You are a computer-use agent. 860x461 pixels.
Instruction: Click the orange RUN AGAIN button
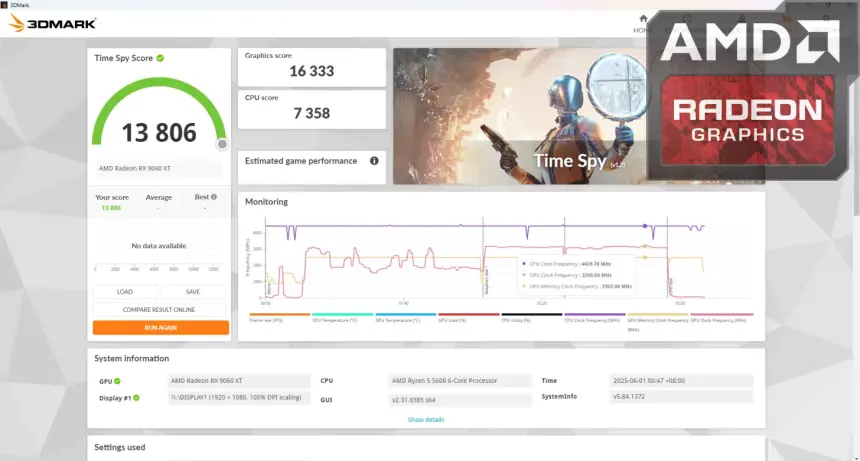pos(160,327)
